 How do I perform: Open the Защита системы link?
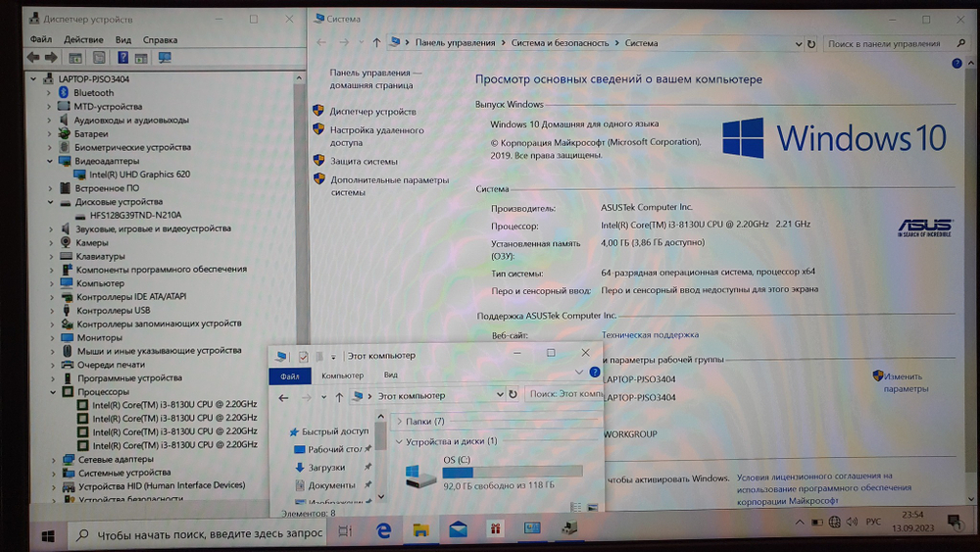(x=364, y=161)
